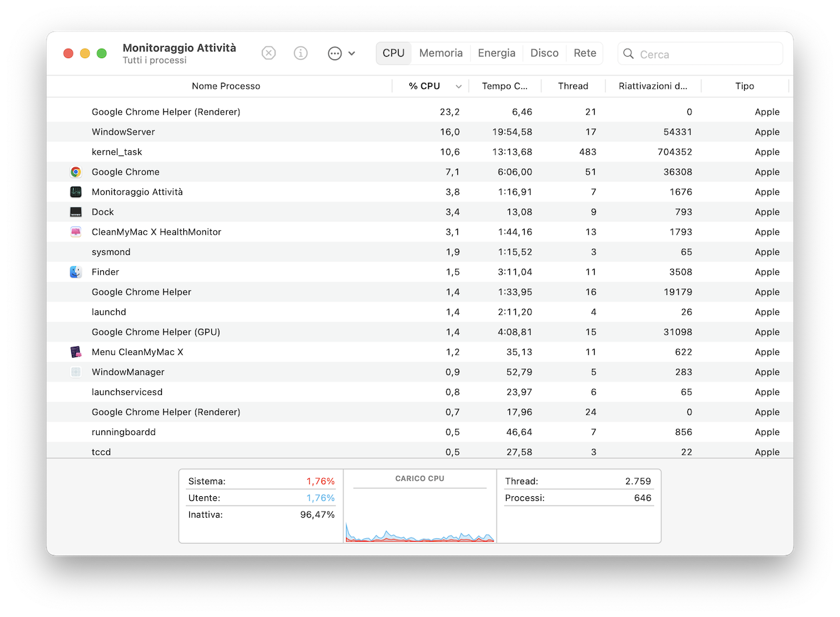Click the Sistema 1,76% value
Viewport: 840px width, 617px height.
(320, 481)
